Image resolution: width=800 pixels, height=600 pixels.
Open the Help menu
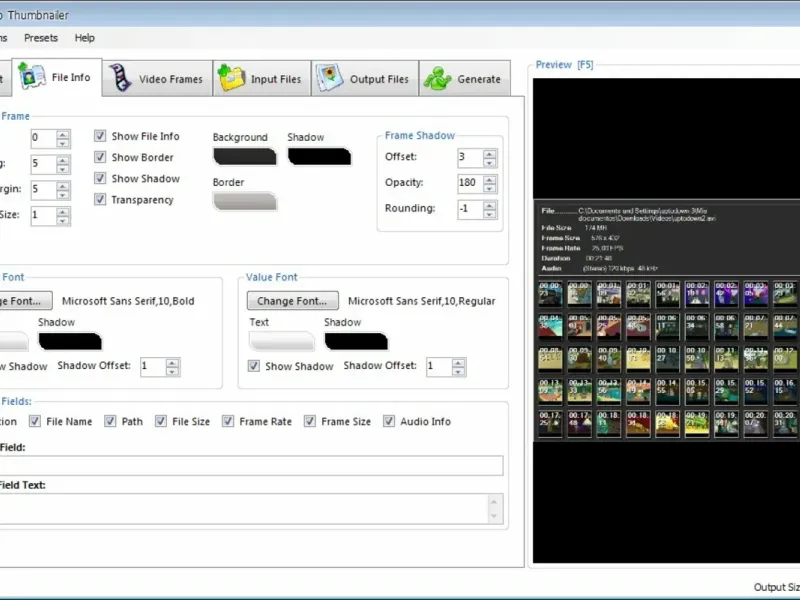85,38
